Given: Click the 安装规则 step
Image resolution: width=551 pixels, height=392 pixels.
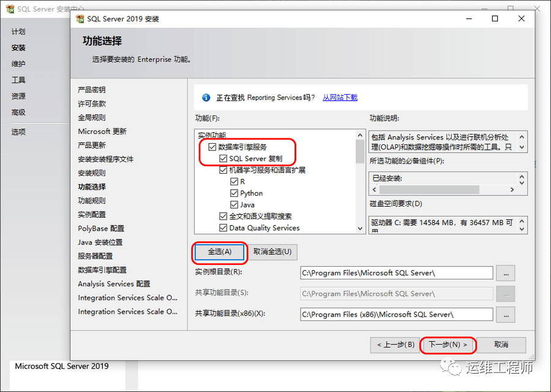Looking at the screenshot, I should tap(92, 173).
